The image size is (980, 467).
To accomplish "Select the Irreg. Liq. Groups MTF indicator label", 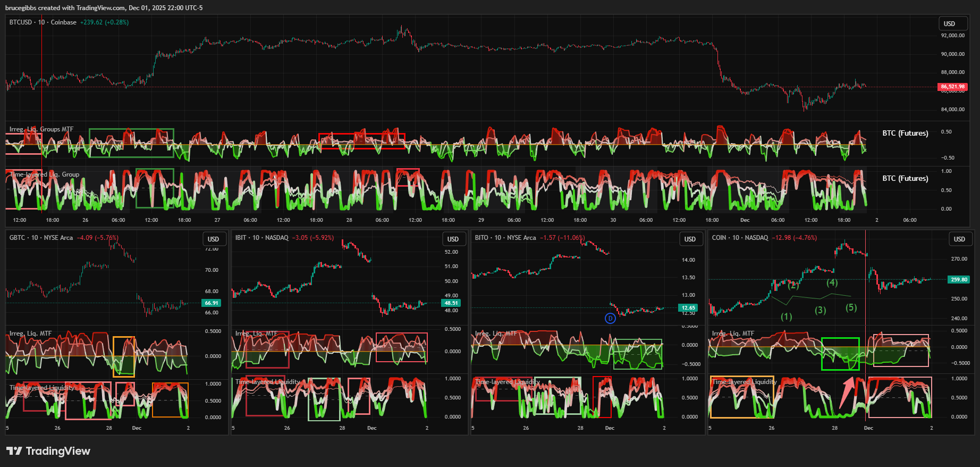I will click(x=41, y=129).
